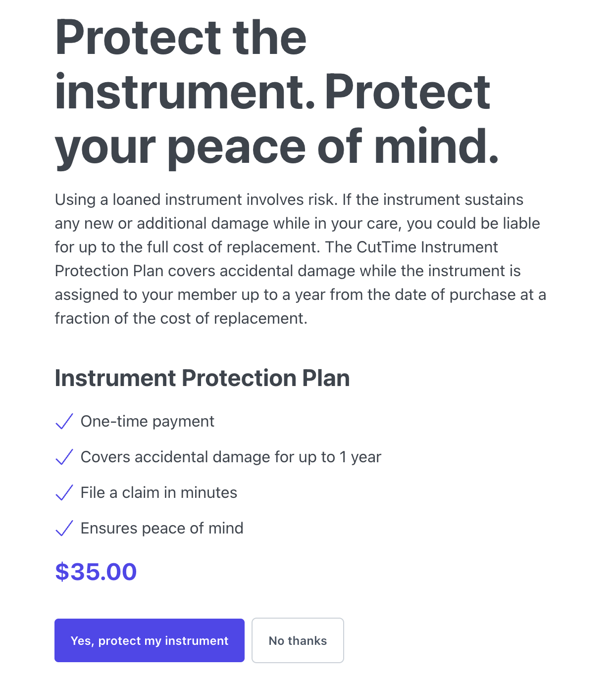The height and width of the screenshot is (680, 616).
Task: Click the paragraph about loaned instrument risk
Action: 301,259
